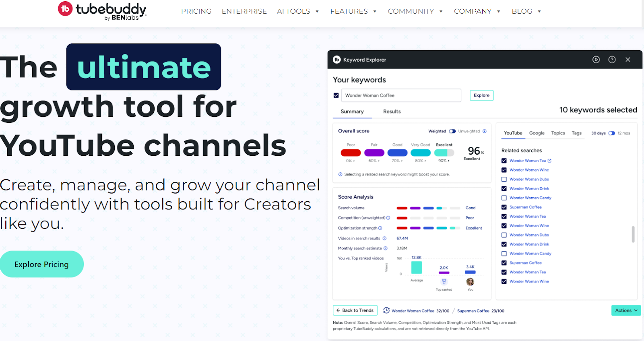Viewport: 644px width, 341px height.
Task: Open the help question mark icon
Action: (x=612, y=60)
